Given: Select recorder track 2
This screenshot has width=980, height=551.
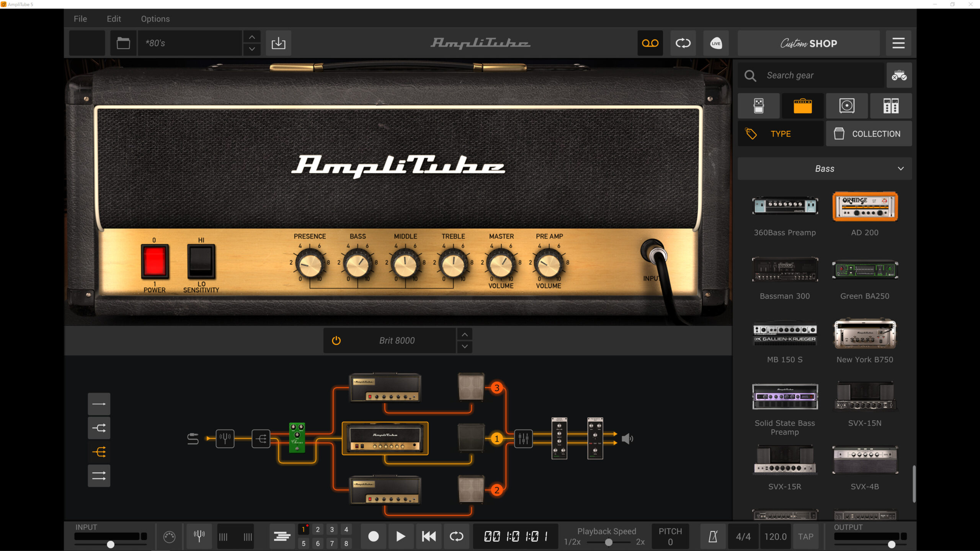Looking at the screenshot, I should coord(318,530).
